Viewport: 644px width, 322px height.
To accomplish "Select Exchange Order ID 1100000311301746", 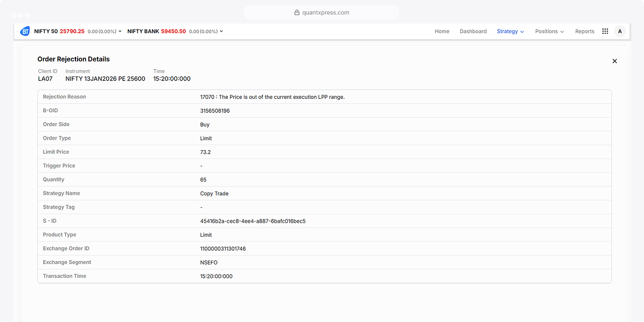I will [223, 248].
